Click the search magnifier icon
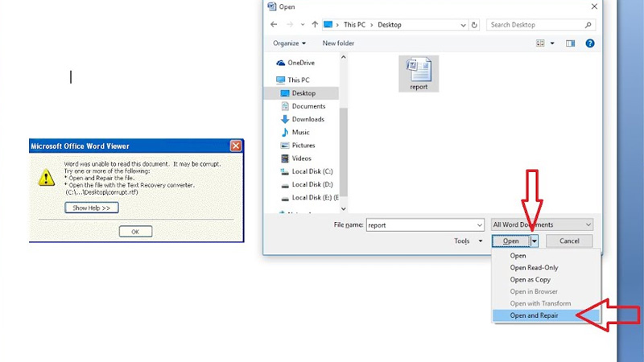The height and width of the screenshot is (362, 644). tap(588, 25)
